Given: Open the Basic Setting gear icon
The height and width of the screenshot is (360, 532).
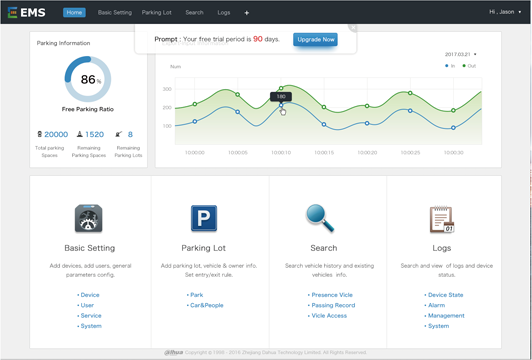Looking at the screenshot, I should point(88,219).
